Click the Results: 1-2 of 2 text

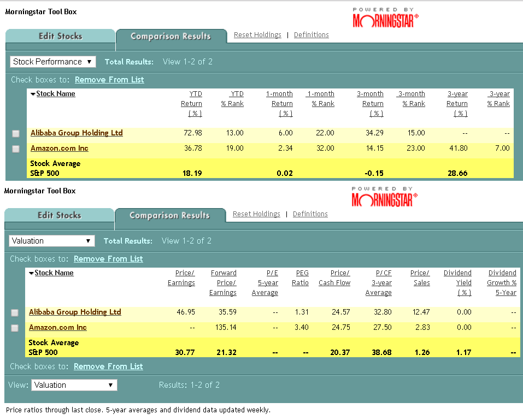pyautogui.click(x=189, y=385)
